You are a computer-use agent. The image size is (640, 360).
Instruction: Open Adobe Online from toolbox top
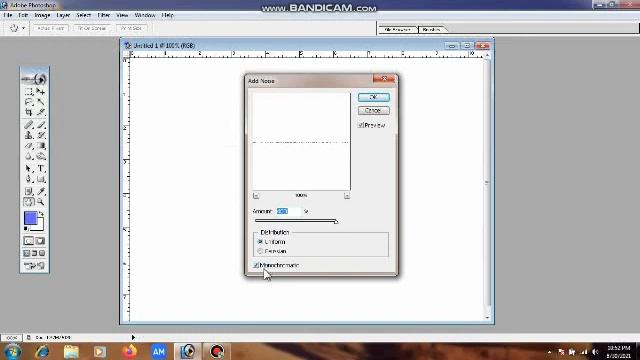34,78
